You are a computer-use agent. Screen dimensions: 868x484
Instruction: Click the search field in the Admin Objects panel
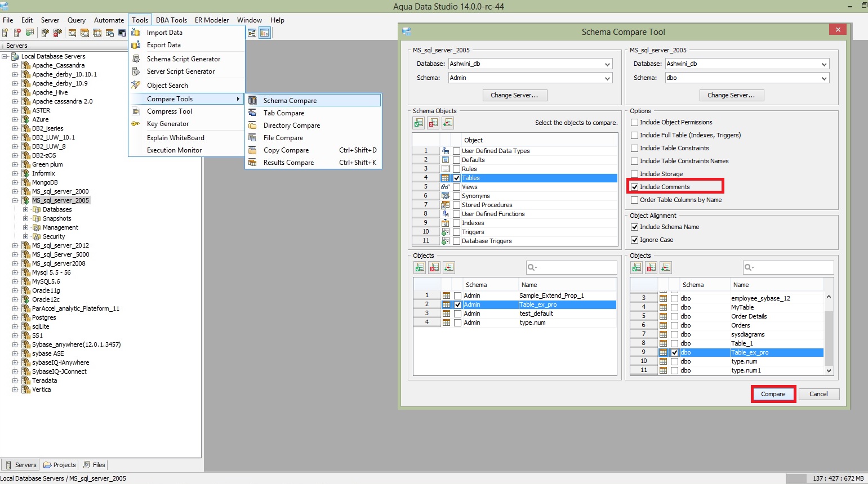tap(571, 267)
